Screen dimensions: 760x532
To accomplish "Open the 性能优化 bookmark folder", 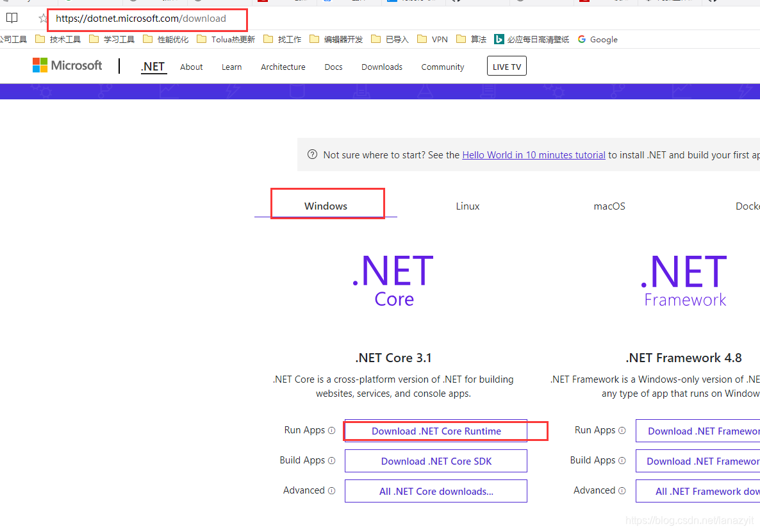I will 166,39.
